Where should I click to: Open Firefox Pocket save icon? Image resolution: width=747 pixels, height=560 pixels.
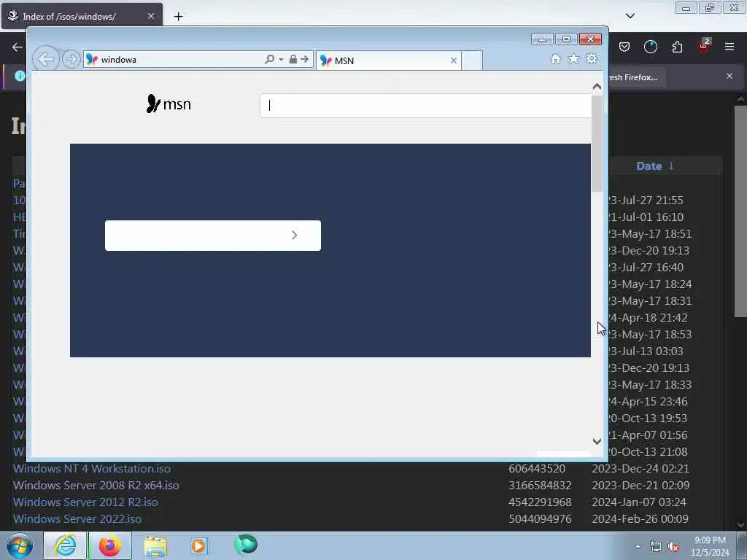click(624, 47)
